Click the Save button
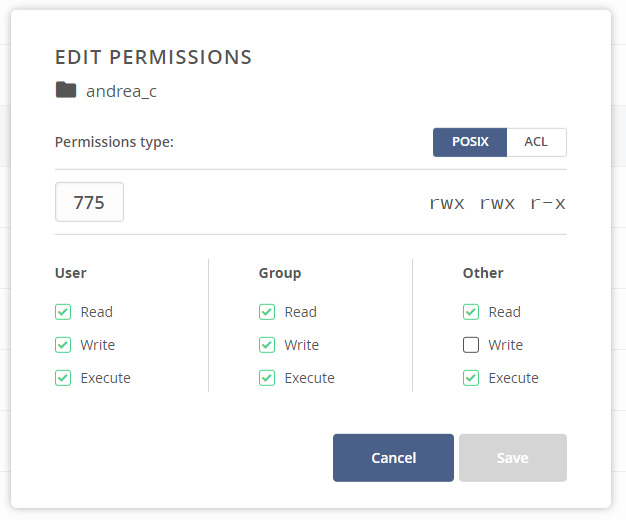Image resolution: width=626 pixels, height=520 pixels. pyautogui.click(x=512, y=458)
